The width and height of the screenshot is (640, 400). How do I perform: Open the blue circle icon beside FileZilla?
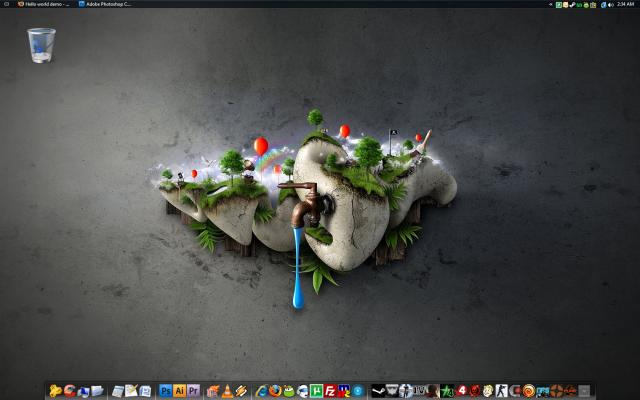click(x=358, y=391)
